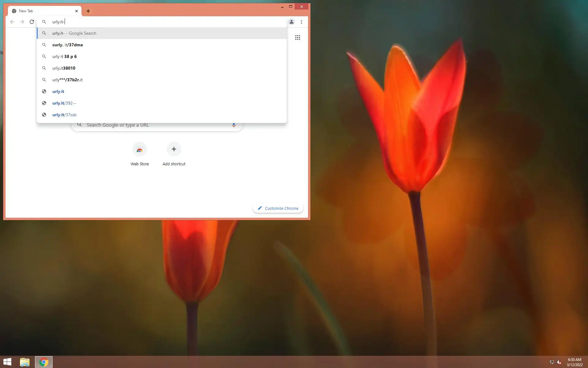Open the Web Store shortcut
588x368 pixels.
pyautogui.click(x=140, y=150)
